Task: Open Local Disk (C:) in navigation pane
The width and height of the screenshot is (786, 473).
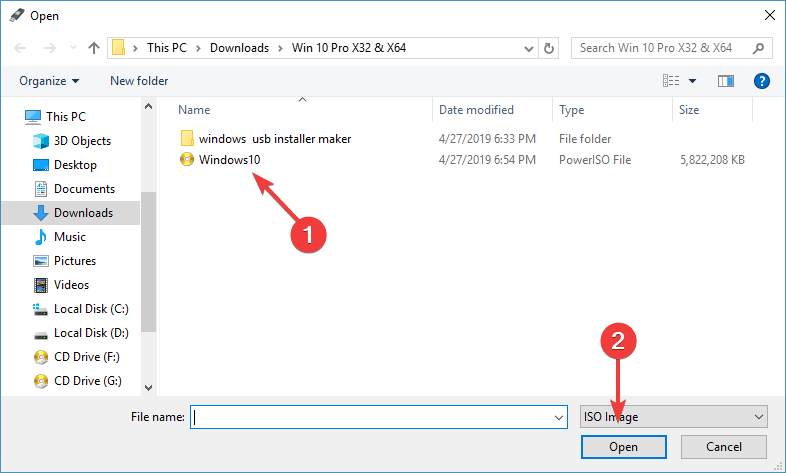Action: pyautogui.click(x=91, y=309)
